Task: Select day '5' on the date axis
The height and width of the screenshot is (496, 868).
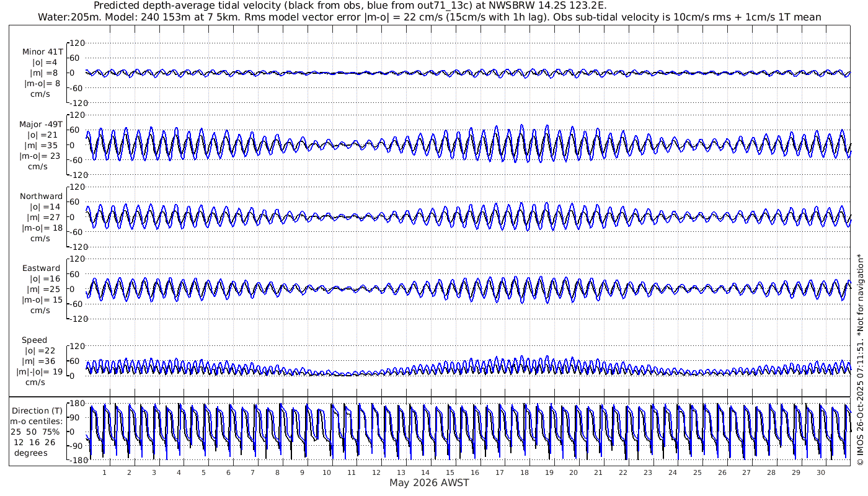Action: 203,472
